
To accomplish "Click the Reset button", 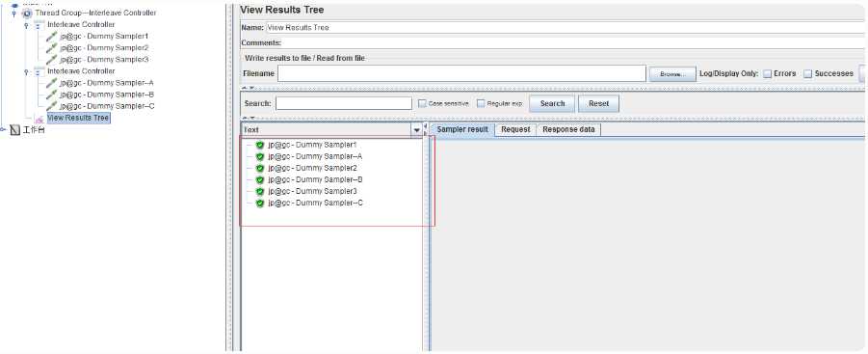I will [598, 103].
